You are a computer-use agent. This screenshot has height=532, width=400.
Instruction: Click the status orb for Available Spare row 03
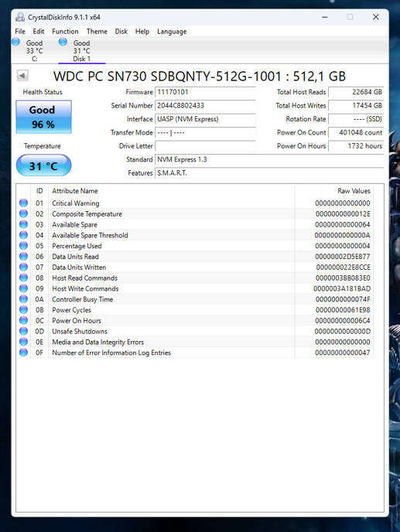coord(23,224)
